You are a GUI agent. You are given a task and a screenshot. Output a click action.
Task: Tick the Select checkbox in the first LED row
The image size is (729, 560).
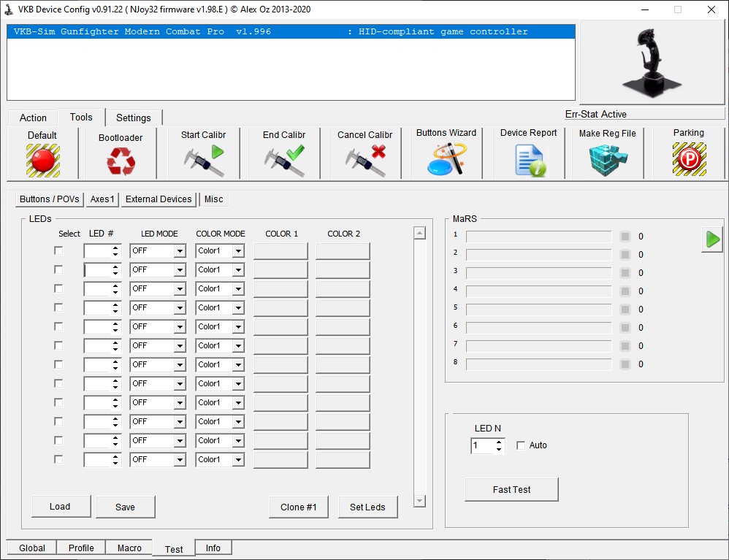pos(58,250)
